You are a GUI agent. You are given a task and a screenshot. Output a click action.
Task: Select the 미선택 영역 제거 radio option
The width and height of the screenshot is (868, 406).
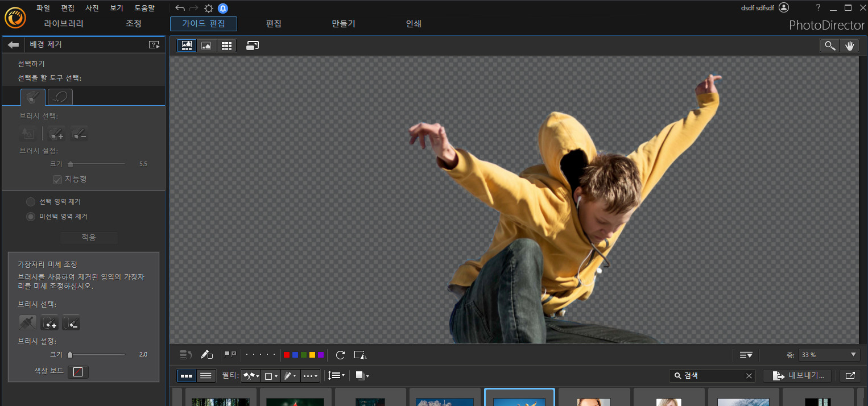pyautogui.click(x=31, y=217)
